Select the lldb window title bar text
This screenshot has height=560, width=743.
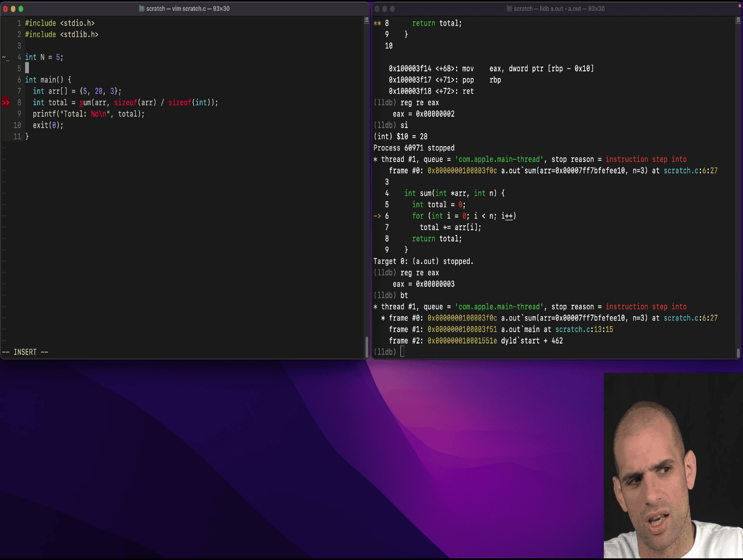pos(559,9)
